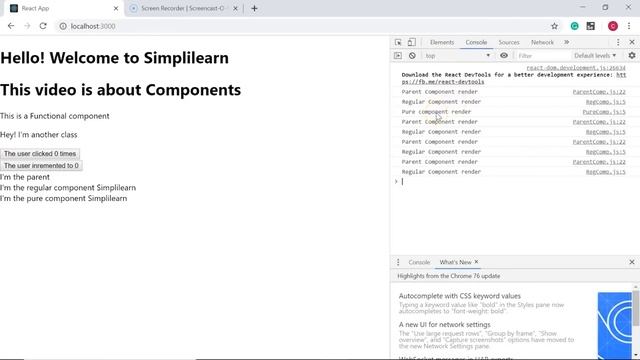This screenshot has width=640, height=360.
Task: Toggle the device toolbar in DevTools
Action: coord(411,42)
